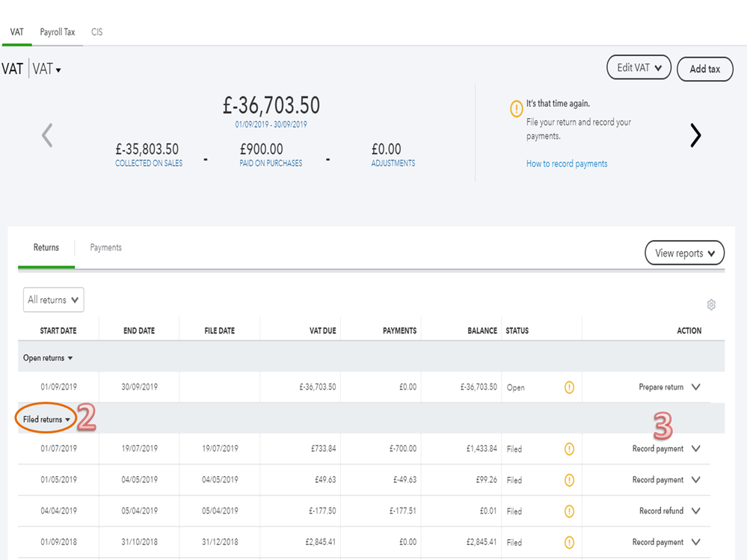The width and height of the screenshot is (747, 560).
Task: Click warning icon on the 01/07/2019 row
Action: 569,449
